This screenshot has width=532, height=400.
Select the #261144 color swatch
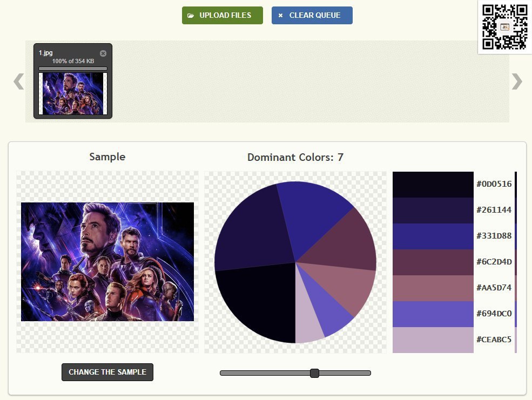coord(433,211)
